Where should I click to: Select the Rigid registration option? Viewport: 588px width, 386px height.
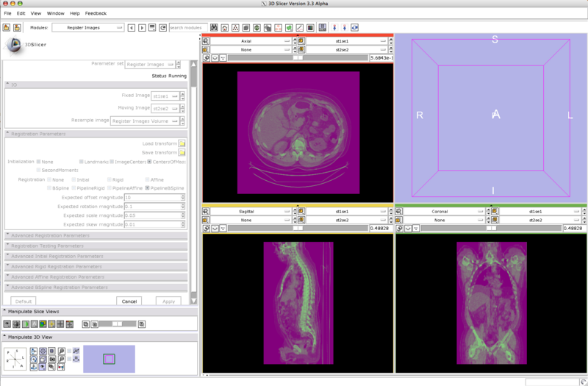tap(110, 179)
